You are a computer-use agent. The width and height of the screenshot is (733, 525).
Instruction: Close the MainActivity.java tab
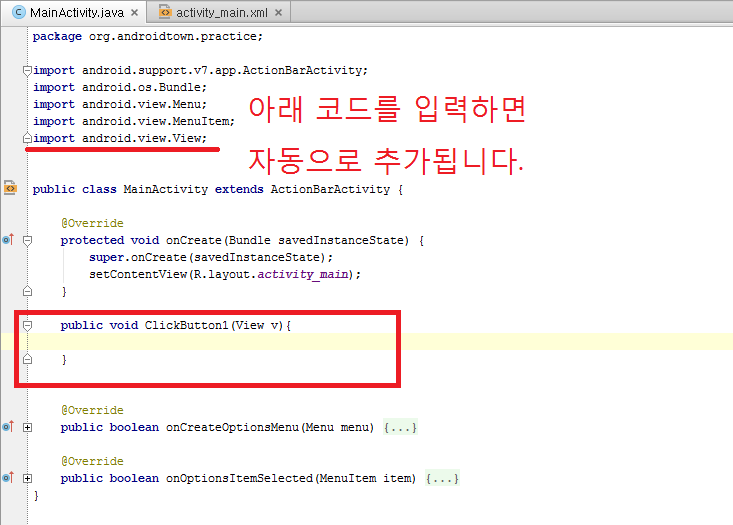pos(135,13)
